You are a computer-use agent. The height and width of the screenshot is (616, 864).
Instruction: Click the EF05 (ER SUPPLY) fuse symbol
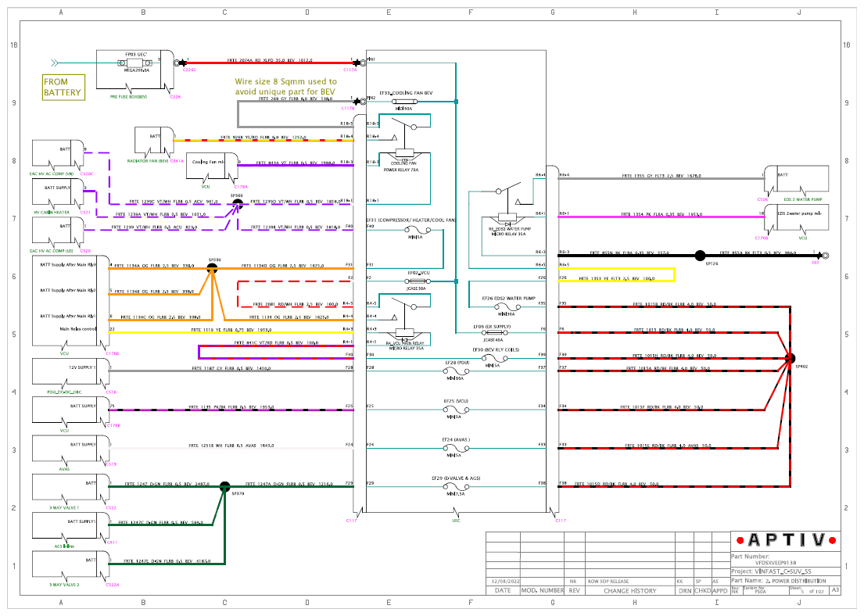click(x=494, y=333)
